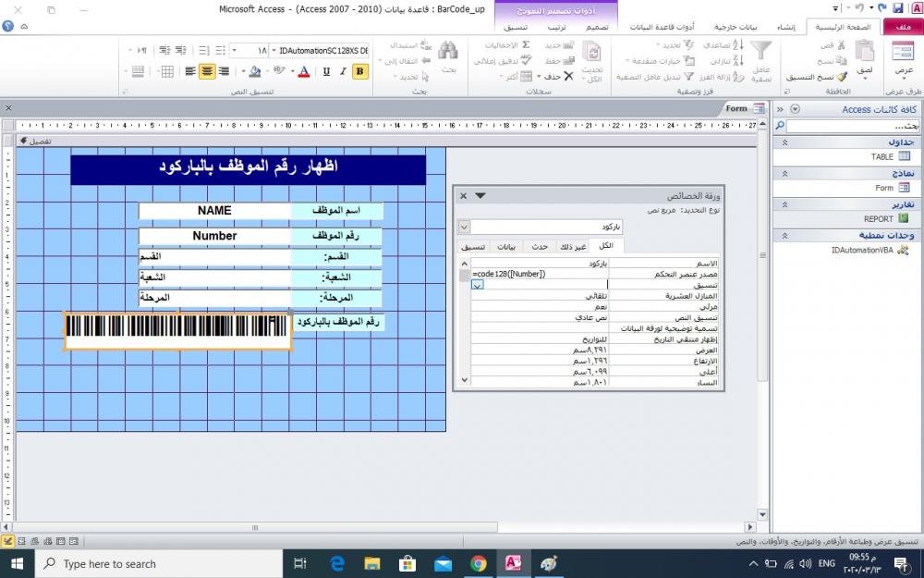Select the حدث tab in property sheet
This screenshot has height=578, width=924.
coord(540,247)
